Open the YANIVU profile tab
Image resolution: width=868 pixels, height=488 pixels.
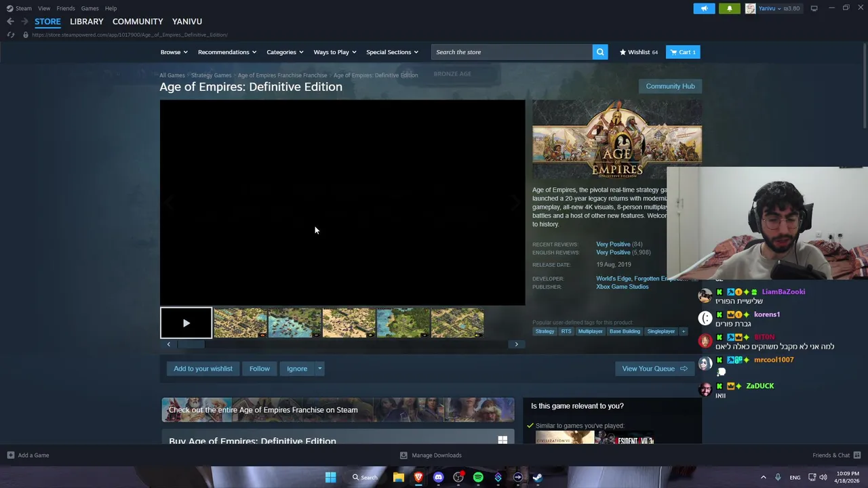pos(187,22)
